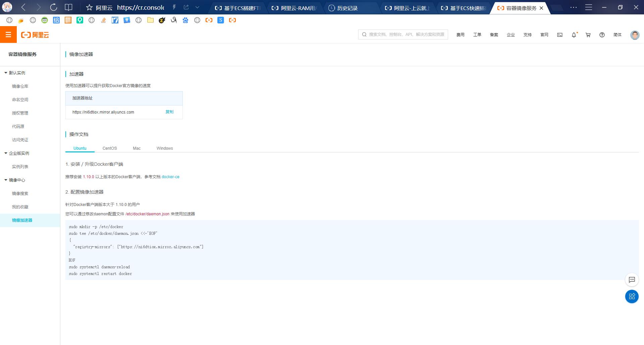Open 支持 in the top navigation
The image size is (644, 345).
tap(528, 35)
